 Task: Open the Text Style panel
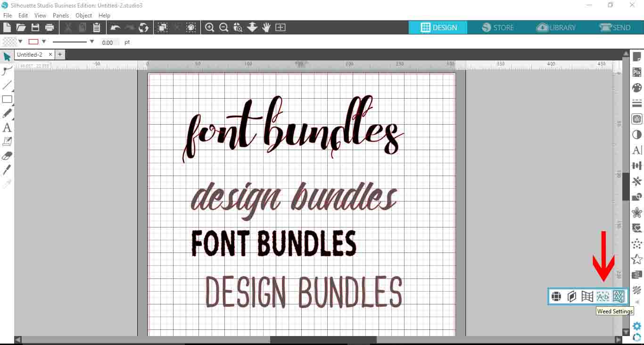click(637, 150)
